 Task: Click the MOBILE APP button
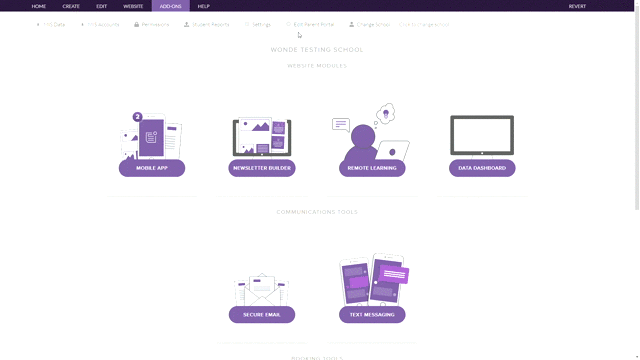[152, 168]
